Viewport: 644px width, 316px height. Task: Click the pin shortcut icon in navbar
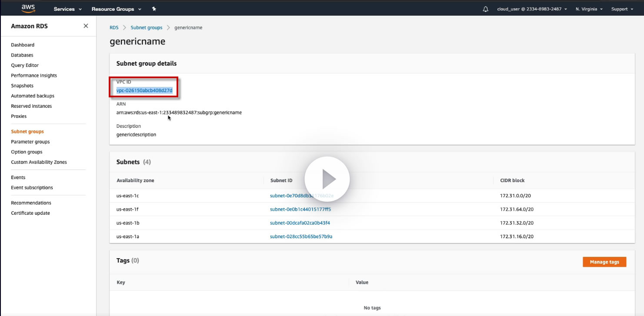pos(154,9)
